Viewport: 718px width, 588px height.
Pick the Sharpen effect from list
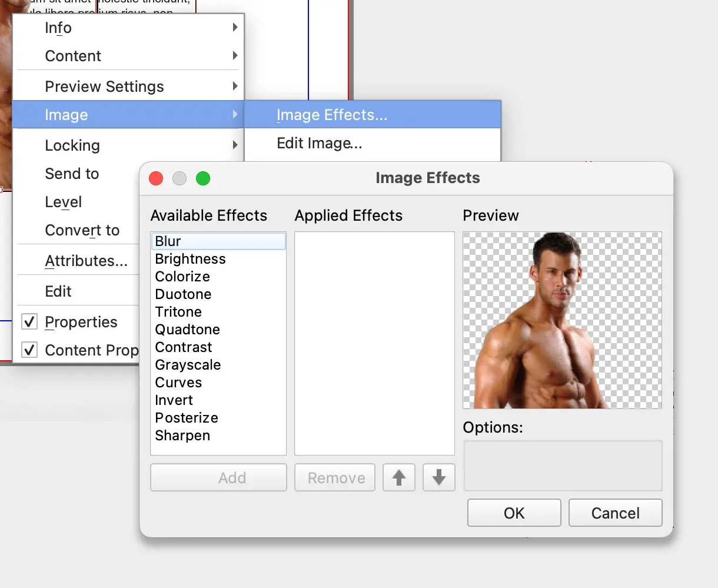pyautogui.click(x=182, y=436)
